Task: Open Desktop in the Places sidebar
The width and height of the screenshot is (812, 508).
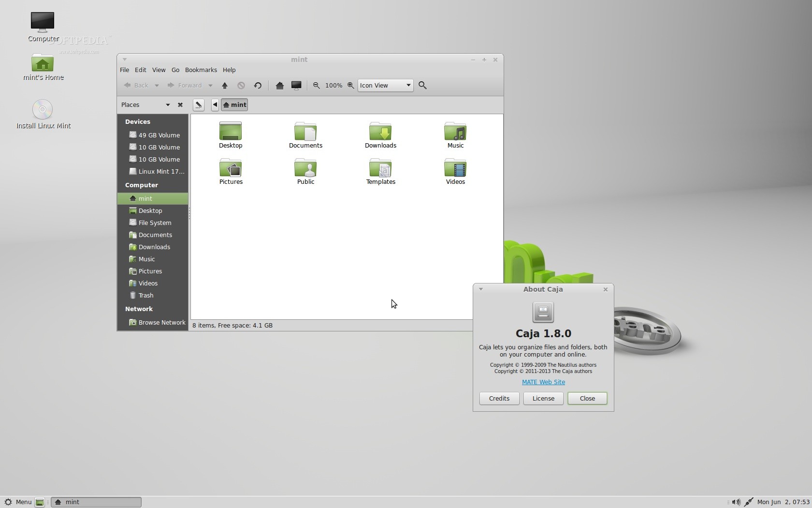Action: (x=153, y=211)
